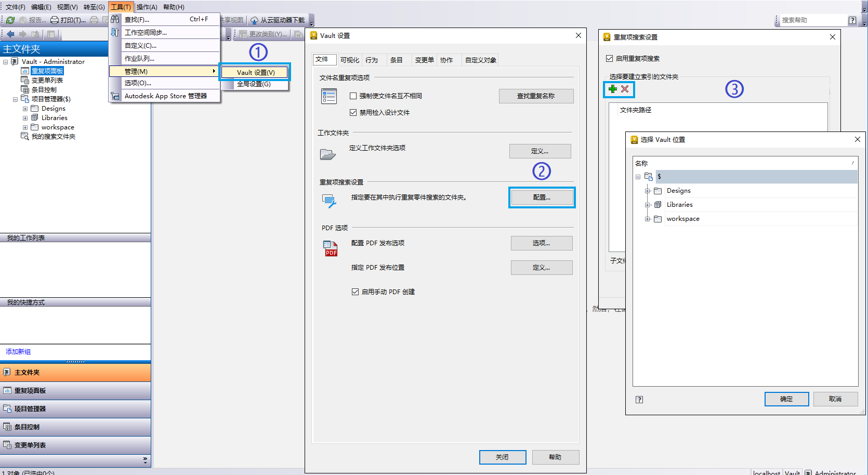This screenshot has width=868, height=475.
Task: Click the 我的搜索文件夹 search folder icon
Action: click(25, 136)
